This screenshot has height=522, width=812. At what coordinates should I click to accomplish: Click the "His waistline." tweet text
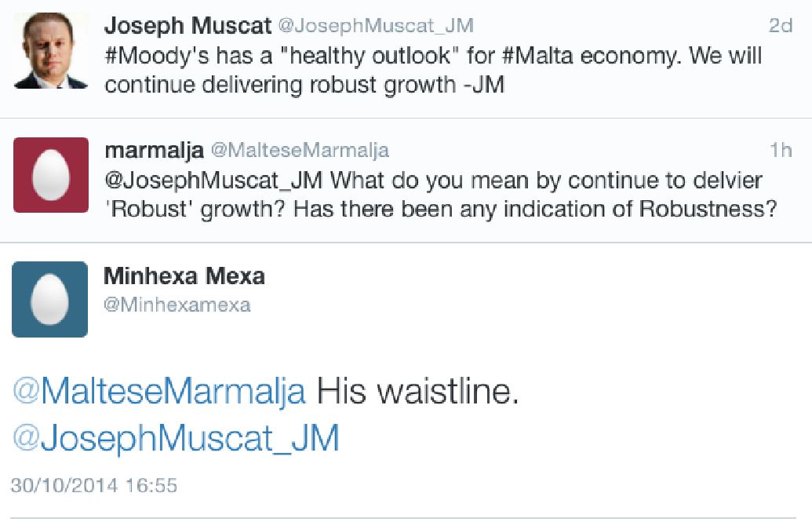coord(417,391)
